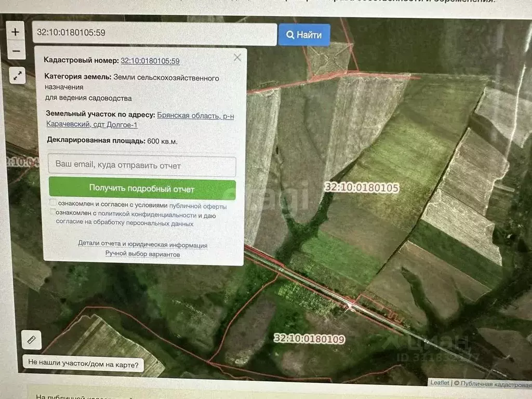Check the публичной оферты agreement checkbox
Screen dimensions: 532x399
point(52,203)
